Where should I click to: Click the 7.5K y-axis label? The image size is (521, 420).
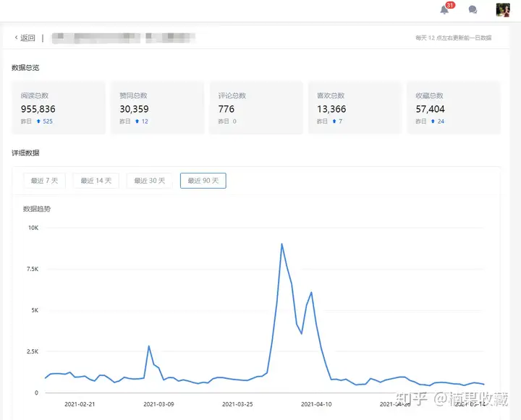(x=33, y=269)
